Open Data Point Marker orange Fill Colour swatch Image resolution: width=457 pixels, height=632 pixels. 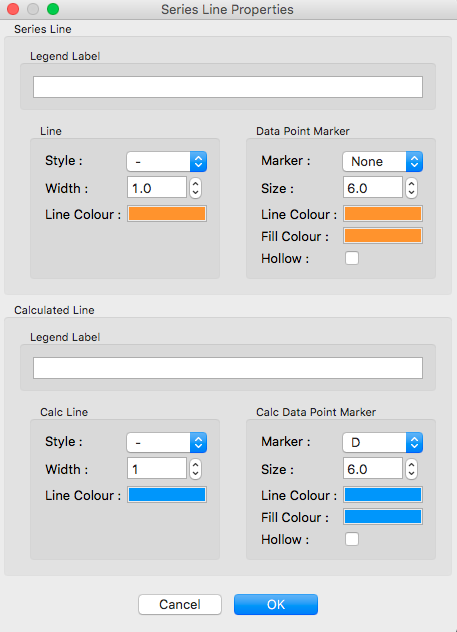pos(383,236)
